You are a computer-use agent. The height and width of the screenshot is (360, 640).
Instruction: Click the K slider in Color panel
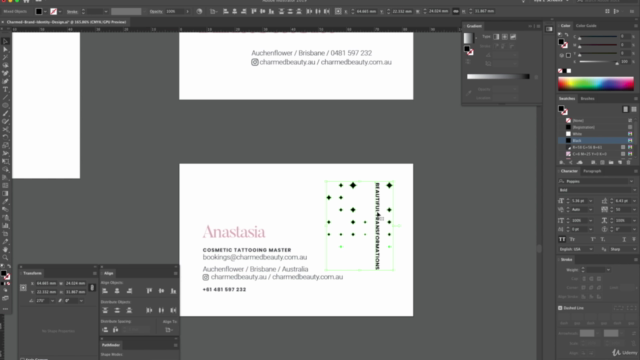[x=598, y=62]
